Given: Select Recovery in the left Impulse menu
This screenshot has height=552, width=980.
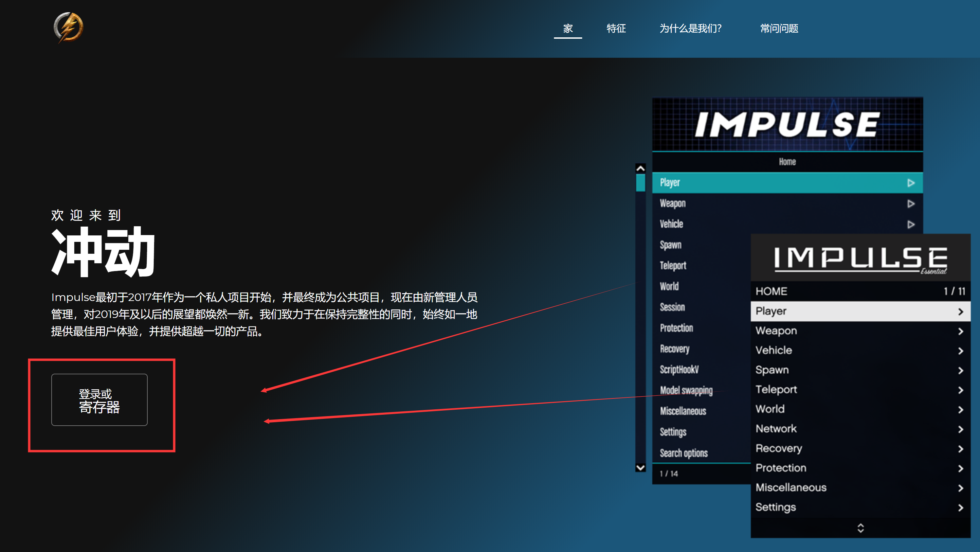Looking at the screenshot, I should 674,349.
